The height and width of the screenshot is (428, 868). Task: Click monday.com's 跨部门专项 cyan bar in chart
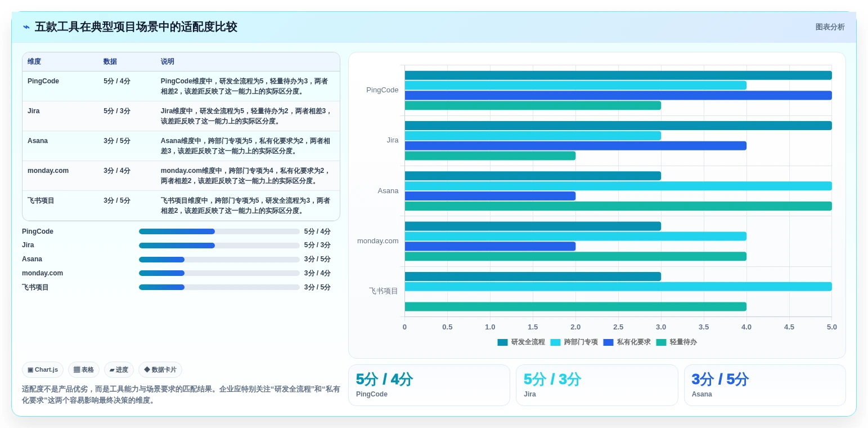(575, 237)
